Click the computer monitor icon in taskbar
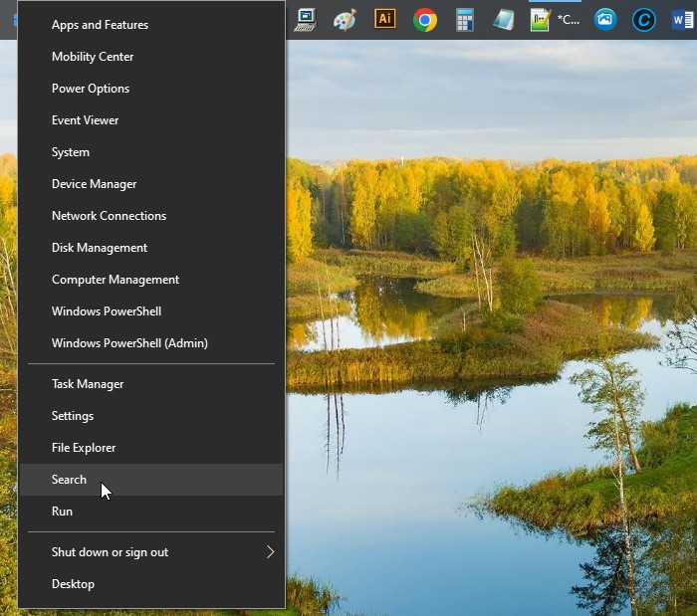697x616 pixels. coord(305,20)
